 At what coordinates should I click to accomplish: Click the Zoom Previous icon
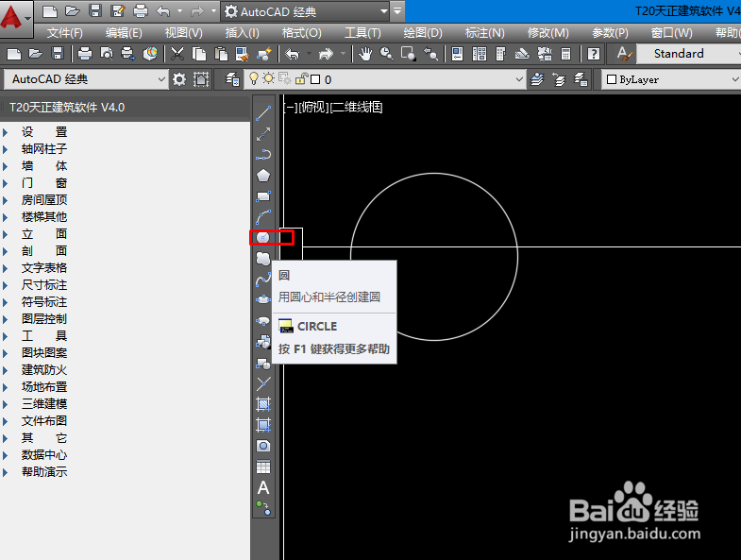pyautogui.click(x=430, y=54)
